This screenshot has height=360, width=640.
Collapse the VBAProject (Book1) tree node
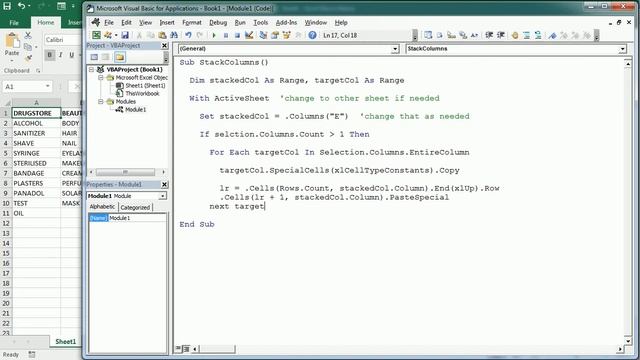click(x=92, y=69)
